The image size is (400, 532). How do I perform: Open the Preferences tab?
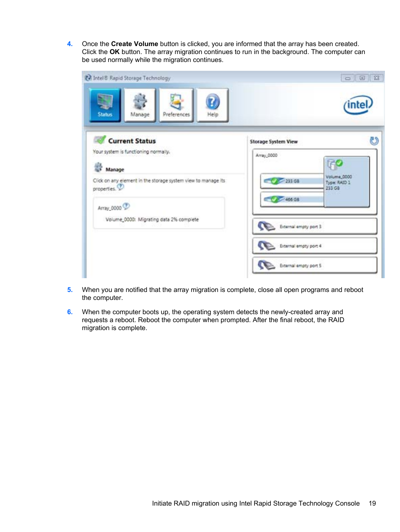176,105
